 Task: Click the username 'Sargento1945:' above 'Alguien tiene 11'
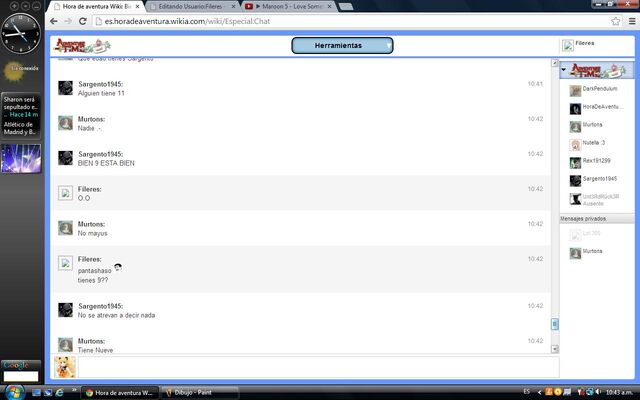pyautogui.click(x=100, y=84)
